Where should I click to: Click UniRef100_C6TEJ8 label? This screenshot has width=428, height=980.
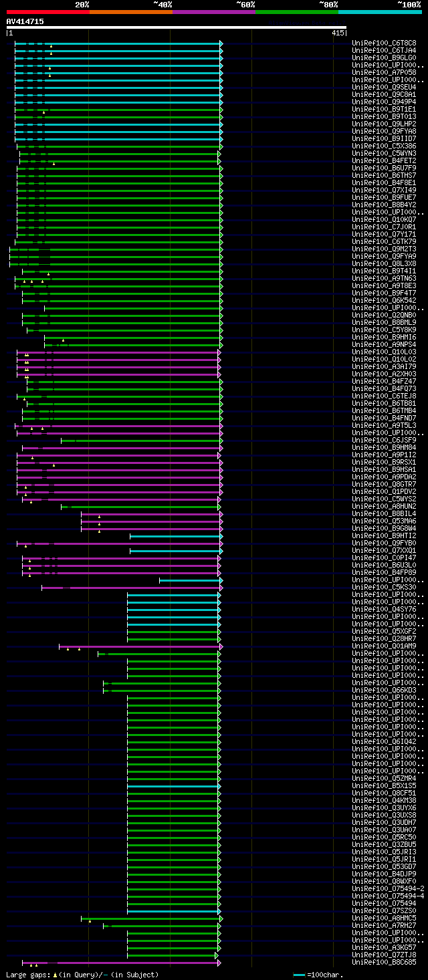point(385,396)
